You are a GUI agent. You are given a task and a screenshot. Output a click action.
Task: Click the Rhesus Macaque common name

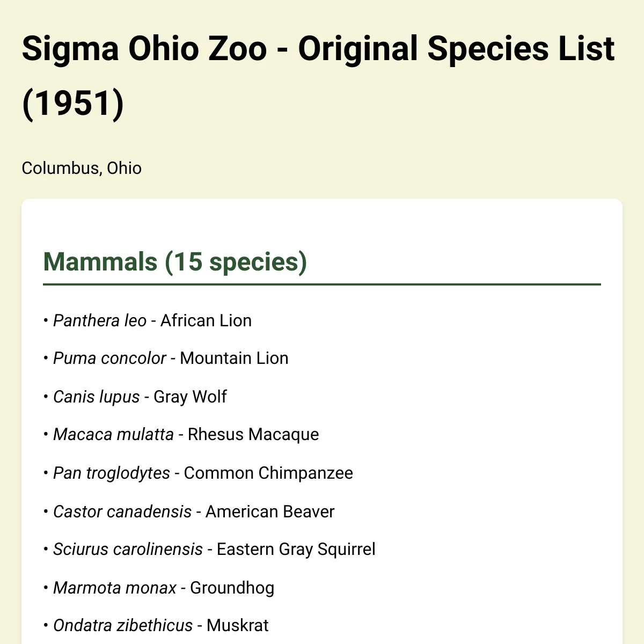(x=253, y=434)
